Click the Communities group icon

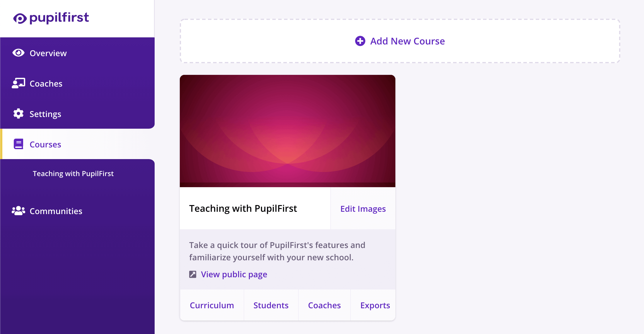[18, 211]
